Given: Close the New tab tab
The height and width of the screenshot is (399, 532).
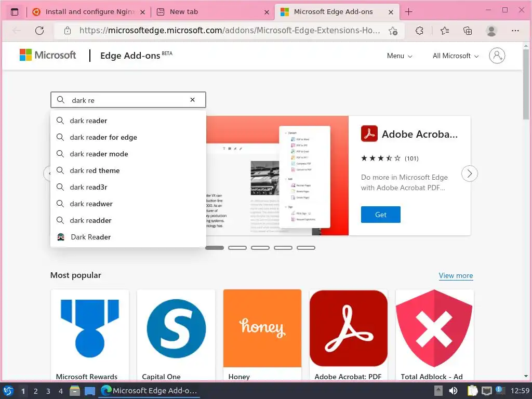Looking at the screenshot, I should pyautogui.click(x=267, y=12).
